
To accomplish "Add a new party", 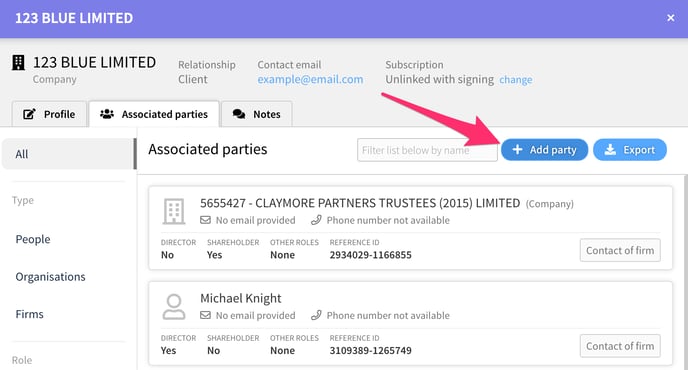I will 544,150.
